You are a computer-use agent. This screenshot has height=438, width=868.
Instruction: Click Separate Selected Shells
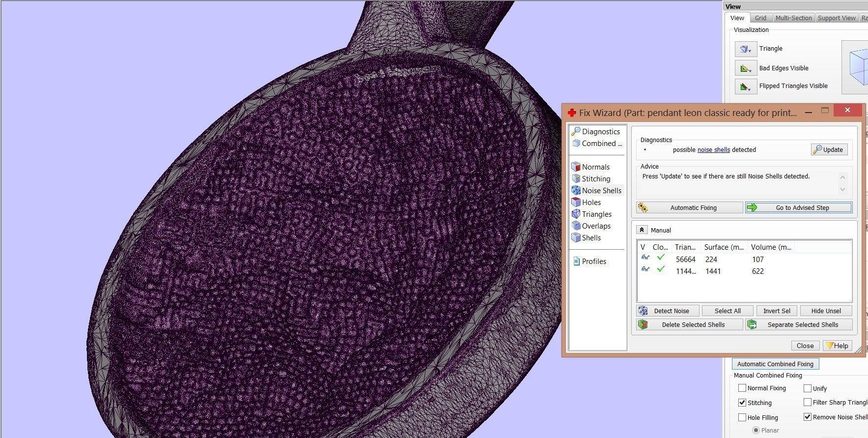coord(799,324)
